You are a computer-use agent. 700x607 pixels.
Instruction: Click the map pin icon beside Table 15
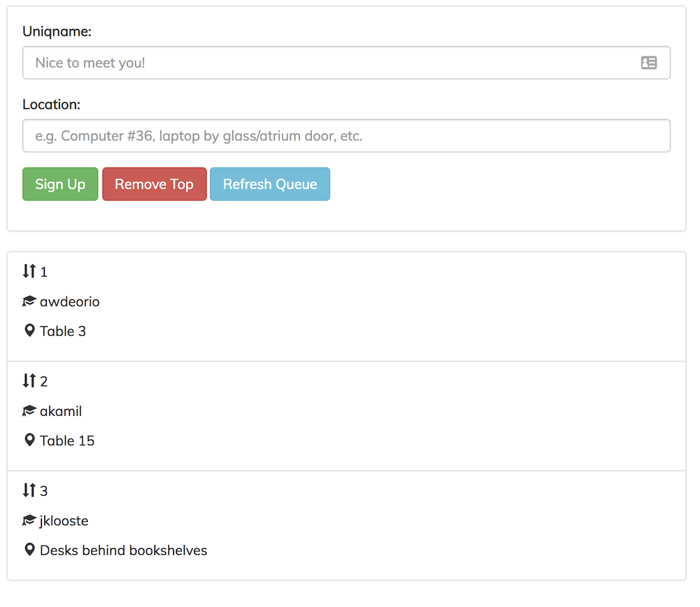click(x=30, y=440)
